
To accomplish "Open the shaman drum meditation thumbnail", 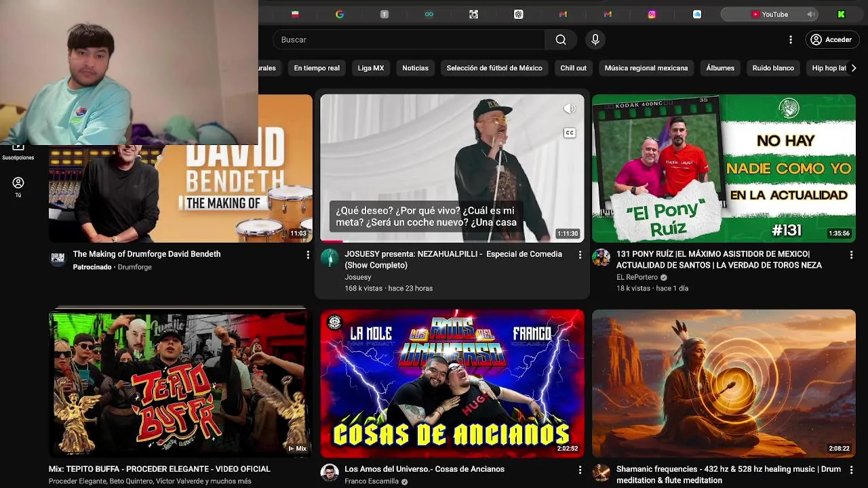I will 724,383.
